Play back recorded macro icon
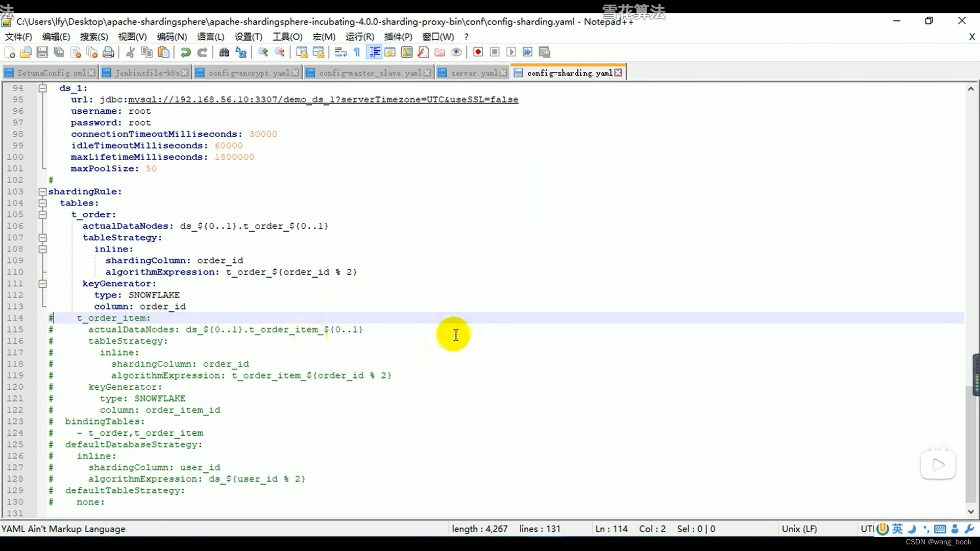Screen dimensions: 980x551 point(511,52)
